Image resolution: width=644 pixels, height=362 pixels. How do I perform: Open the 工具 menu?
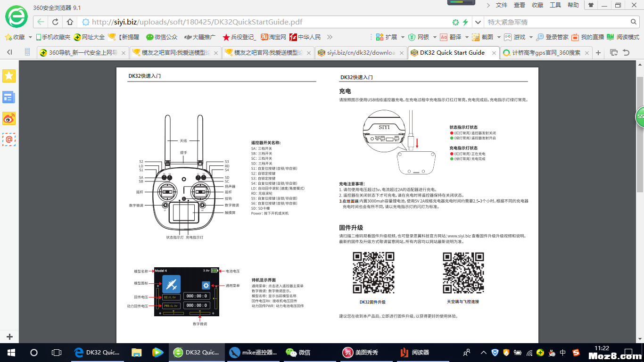555,5
